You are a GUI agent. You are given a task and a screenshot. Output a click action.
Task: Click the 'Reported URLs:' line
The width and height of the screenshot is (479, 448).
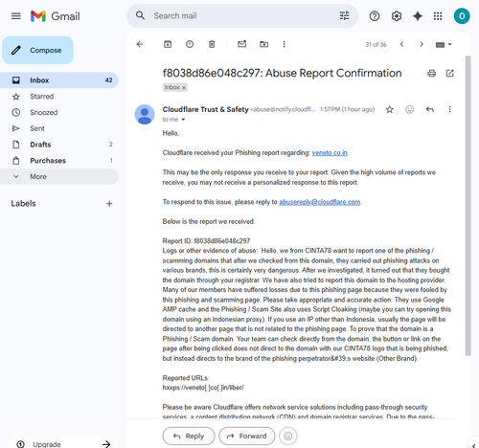coord(186,378)
